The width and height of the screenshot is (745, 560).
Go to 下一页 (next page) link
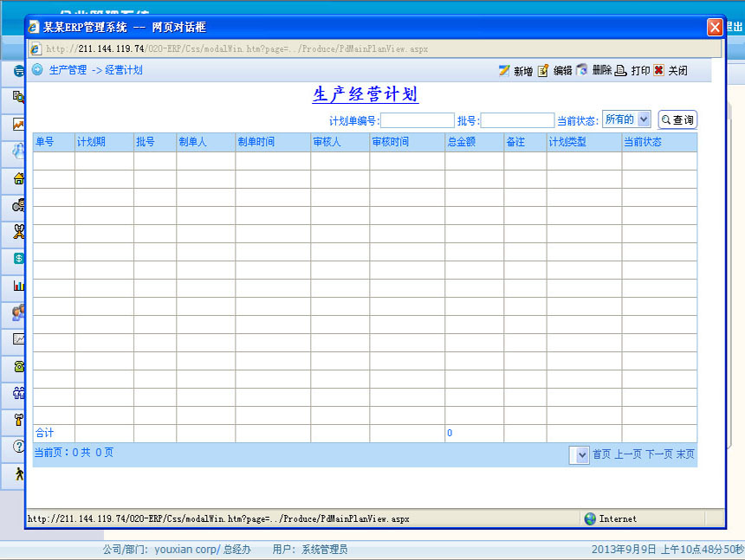coord(658,454)
